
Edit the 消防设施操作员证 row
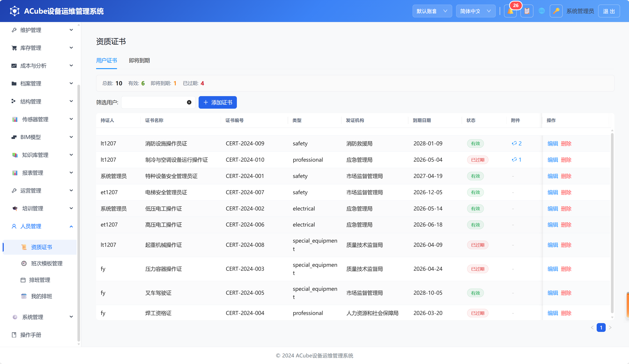(x=553, y=144)
